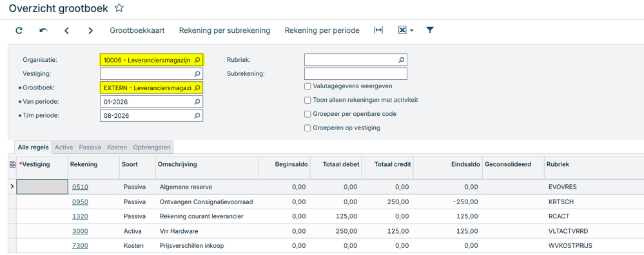Open account 0950 link

click(x=80, y=202)
